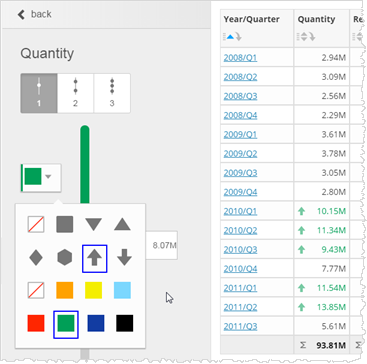Click Quantity column curved arrow icon
This screenshot has height=364, width=367.
(x=312, y=37)
